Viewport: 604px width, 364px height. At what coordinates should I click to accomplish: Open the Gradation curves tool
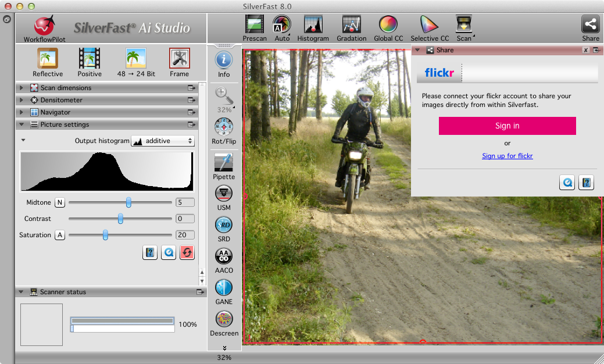click(x=352, y=25)
